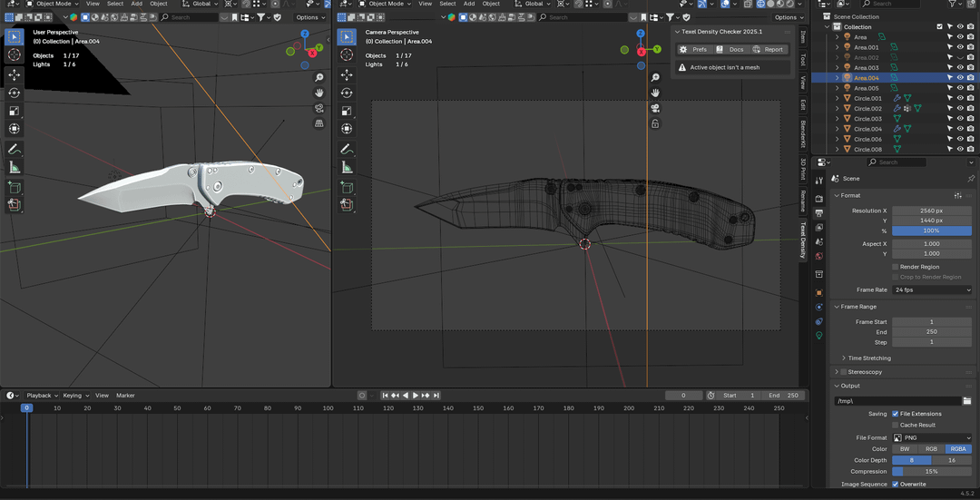Open the Keying menu in timeline
980x500 pixels.
pos(73,396)
